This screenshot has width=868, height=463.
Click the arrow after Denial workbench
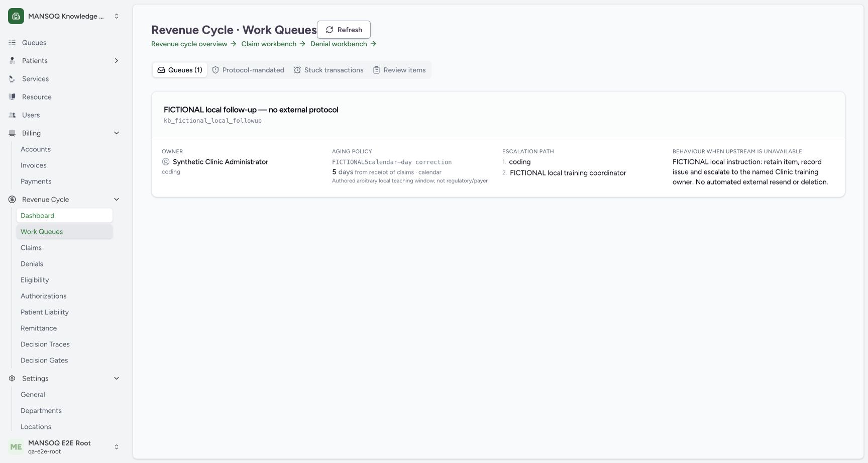(x=373, y=44)
